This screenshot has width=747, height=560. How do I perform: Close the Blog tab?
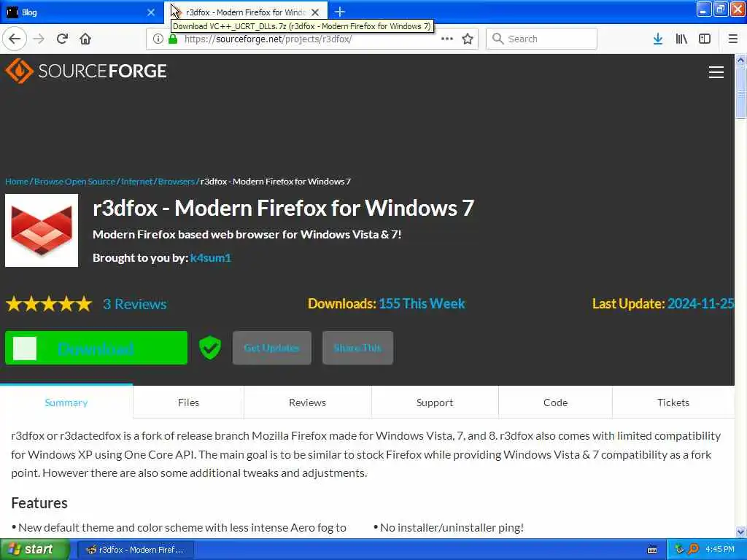click(x=151, y=12)
